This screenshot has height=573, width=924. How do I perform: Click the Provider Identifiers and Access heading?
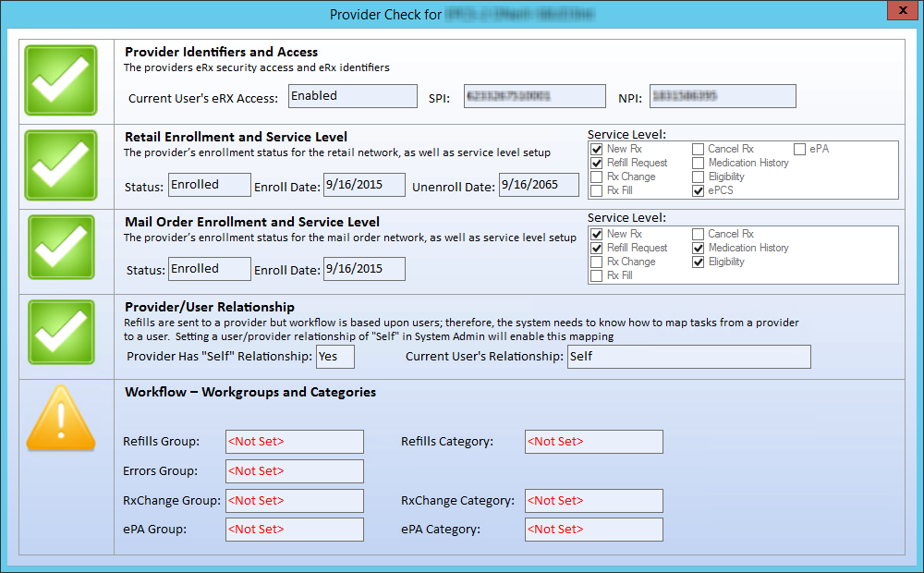click(x=222, y=52)
